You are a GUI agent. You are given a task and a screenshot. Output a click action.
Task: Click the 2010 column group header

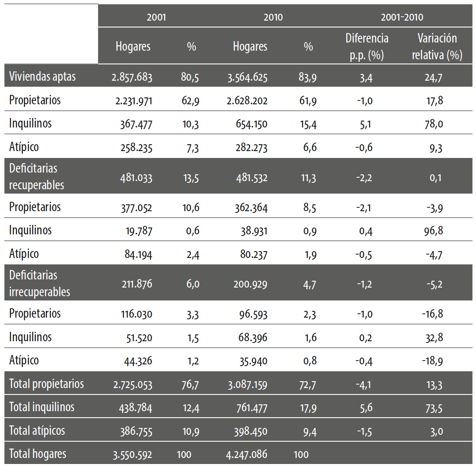tap(273, 17)
